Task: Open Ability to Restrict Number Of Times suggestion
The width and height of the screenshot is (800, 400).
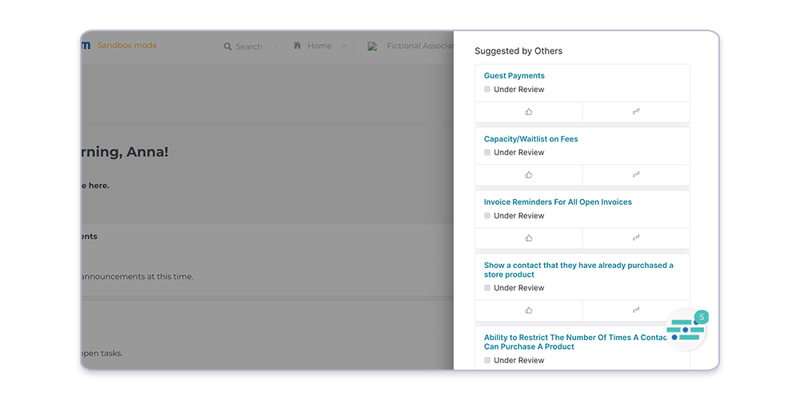Action: pos(576,342)
